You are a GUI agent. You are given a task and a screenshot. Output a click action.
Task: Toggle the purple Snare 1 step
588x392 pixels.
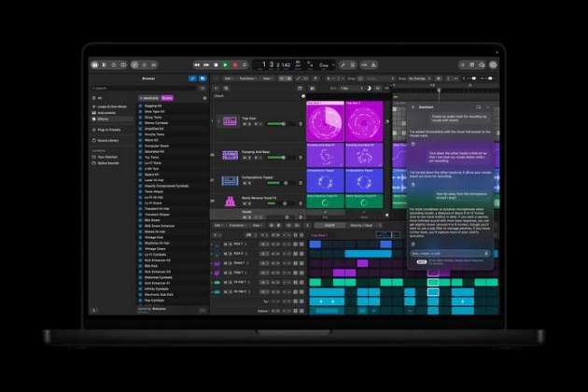pyautogui.click(x=362, y=263)
